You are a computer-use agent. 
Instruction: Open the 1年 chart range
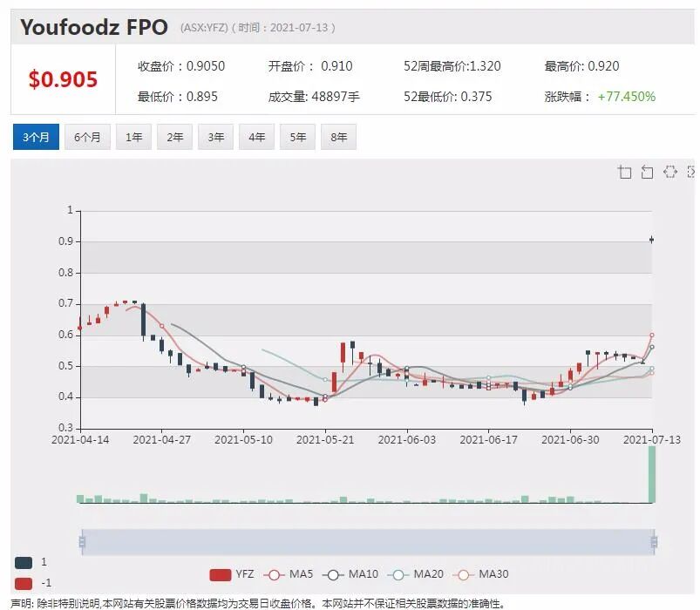[134, 137]
